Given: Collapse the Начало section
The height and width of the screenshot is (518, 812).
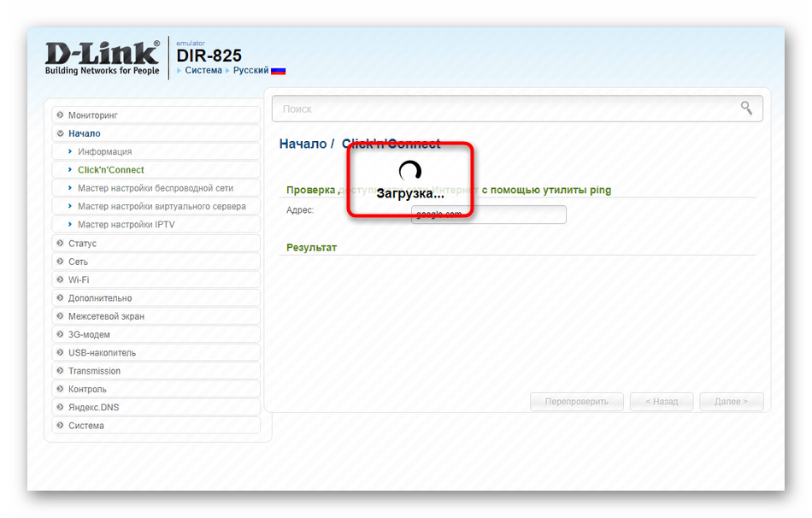Looking at the screenshot, I should pos(84,133).
